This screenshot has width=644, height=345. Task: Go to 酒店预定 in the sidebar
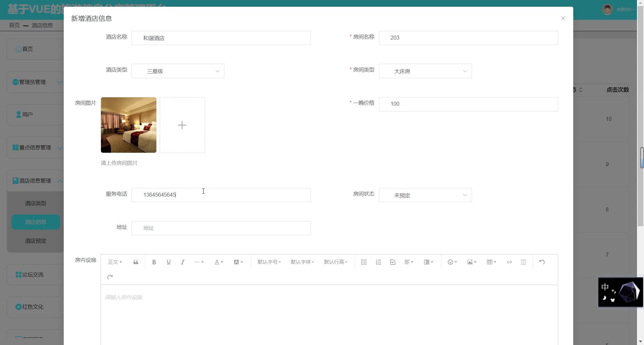click(x=36, y=241)
